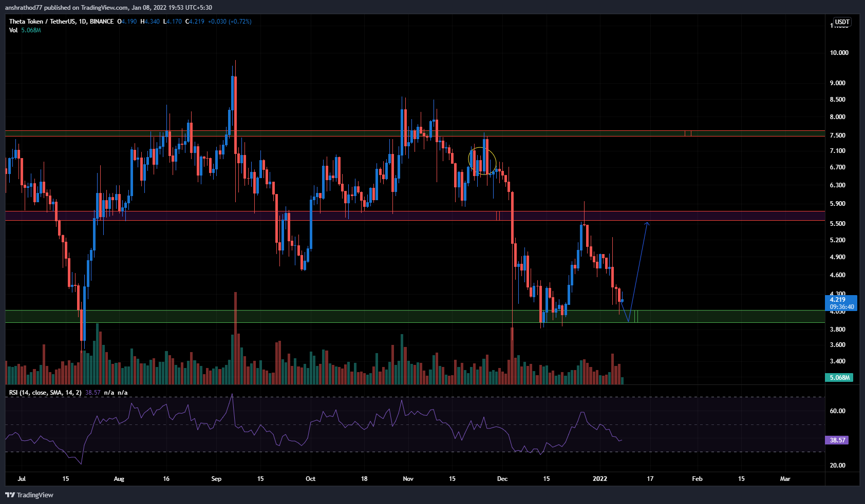Click the 6.300 price axis label
The width and height of the screenshot is (865, 504).
pos(838,185)
